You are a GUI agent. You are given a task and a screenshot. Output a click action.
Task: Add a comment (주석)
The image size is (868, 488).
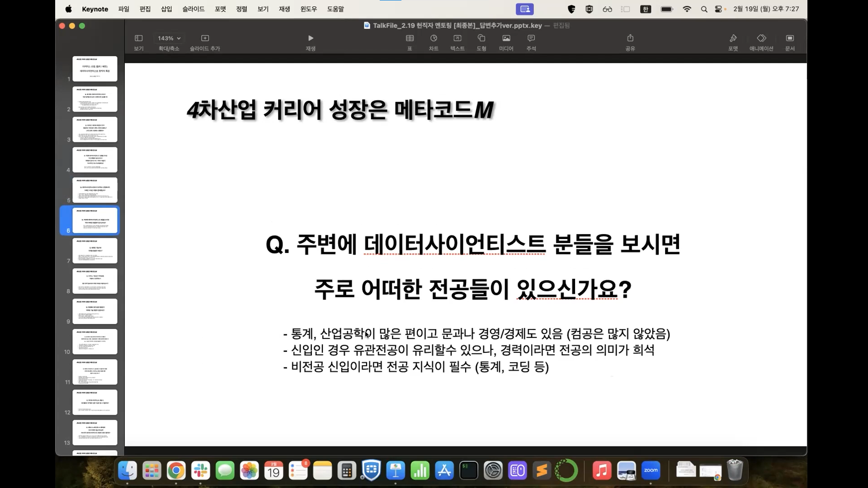531,38
